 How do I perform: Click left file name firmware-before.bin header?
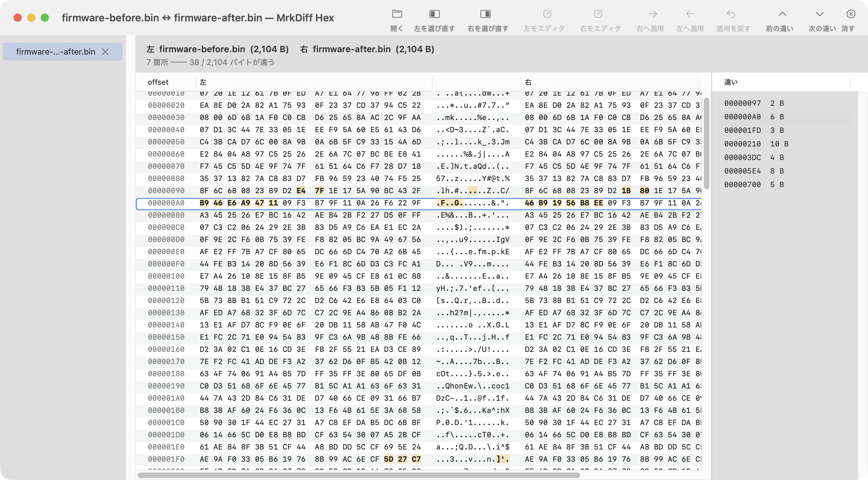pos(202,49)
